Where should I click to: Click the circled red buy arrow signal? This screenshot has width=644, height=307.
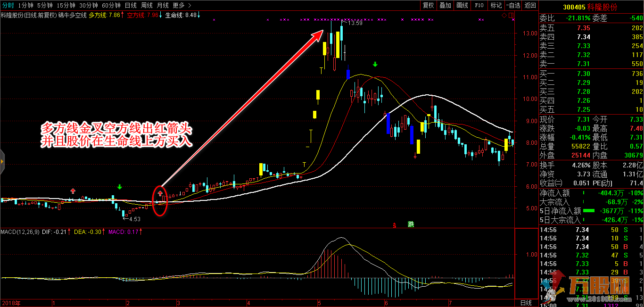tap(160, 192)
